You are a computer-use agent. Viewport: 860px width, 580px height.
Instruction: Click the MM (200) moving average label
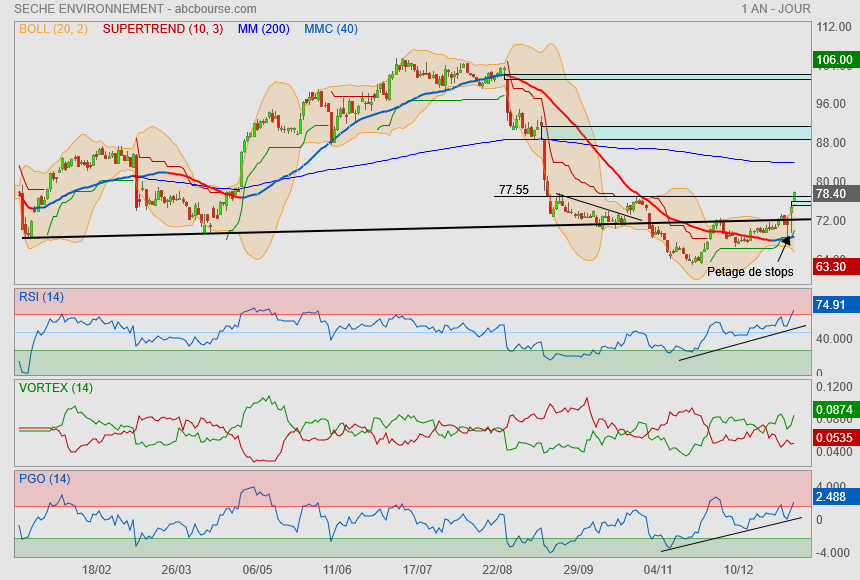[264, 29]
